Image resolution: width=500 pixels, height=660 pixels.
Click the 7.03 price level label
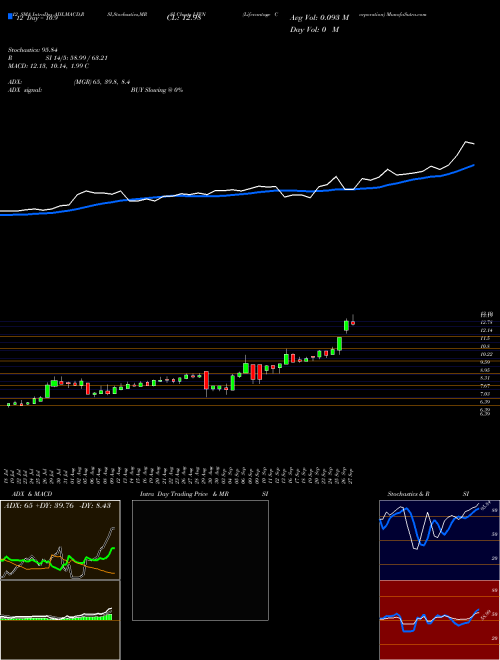[486, 394]
